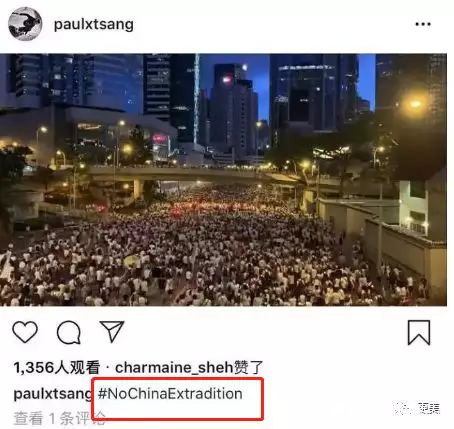The width and height of the screenshot is (454, 429).
Task: Tap the white building at video right
Action: pos(413,208)
